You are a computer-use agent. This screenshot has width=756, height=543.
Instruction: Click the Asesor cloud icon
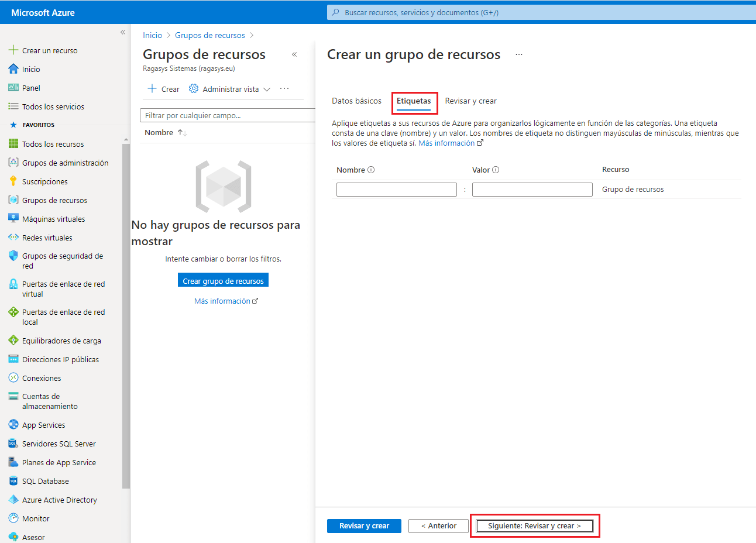coord(13,537)
